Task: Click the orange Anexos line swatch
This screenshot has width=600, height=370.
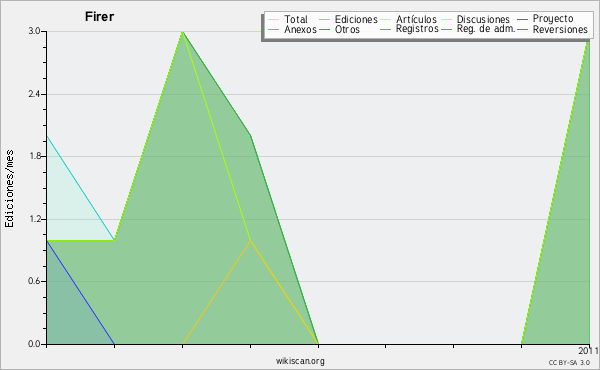Action: (273, 29)
